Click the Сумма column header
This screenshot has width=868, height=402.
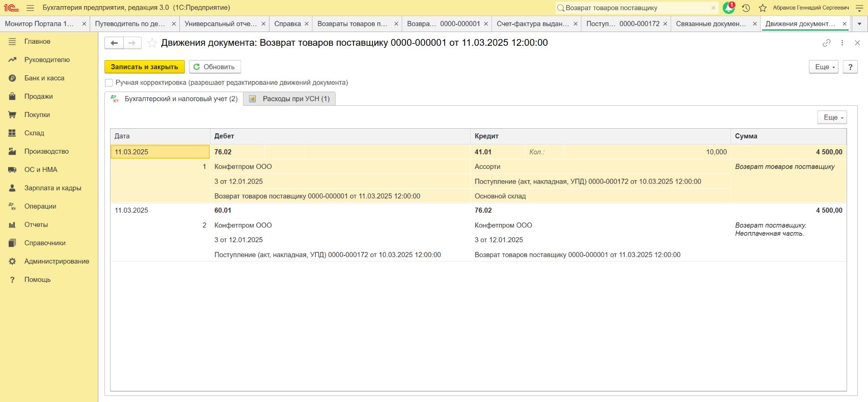789,136
